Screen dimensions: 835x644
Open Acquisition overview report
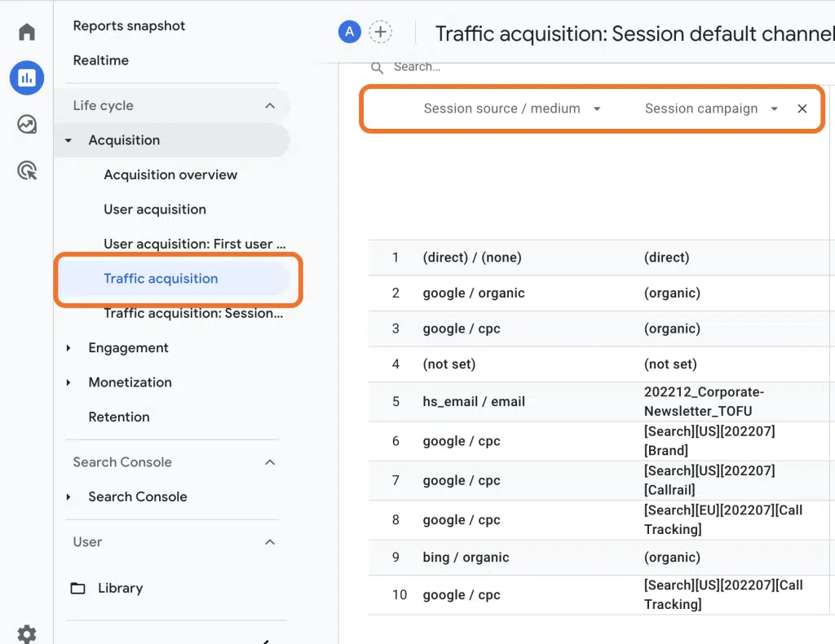point(170,175)
